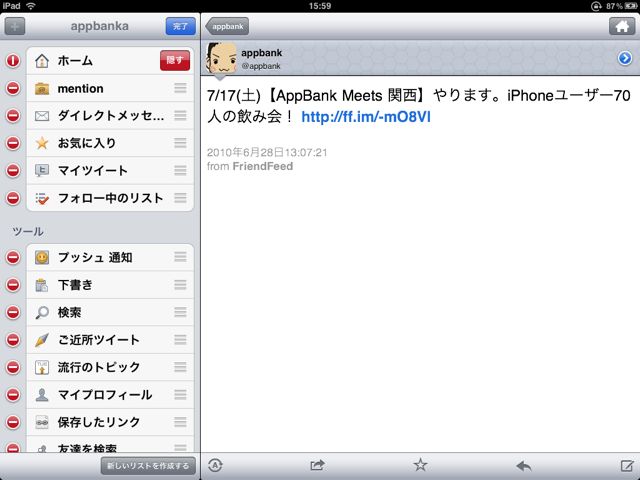Tap reorder handle on フォロー中のリスト row
Screen dimensions: 640x480
click(180, 198)
